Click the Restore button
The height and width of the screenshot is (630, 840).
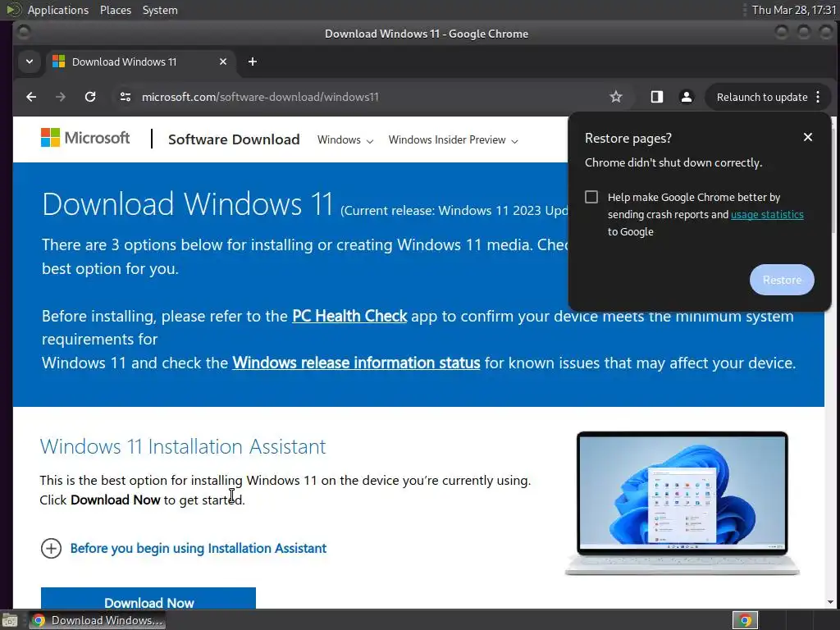[x=782, y=280]
